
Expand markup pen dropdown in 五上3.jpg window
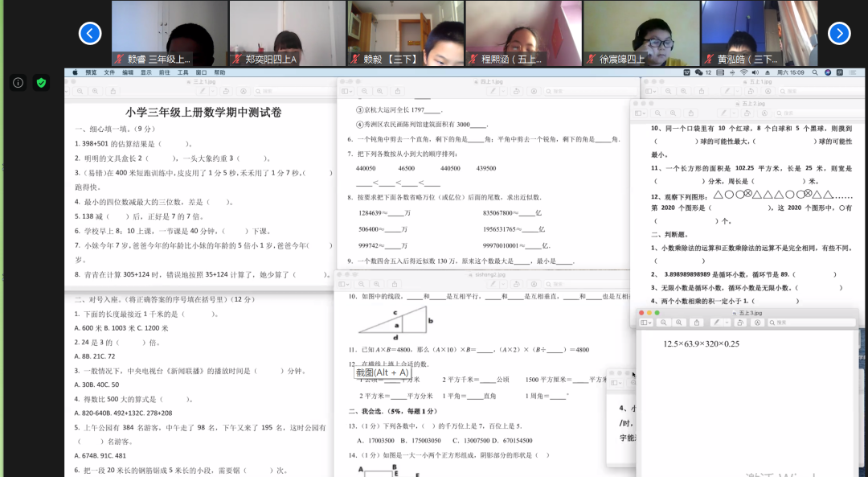point(727,323)
